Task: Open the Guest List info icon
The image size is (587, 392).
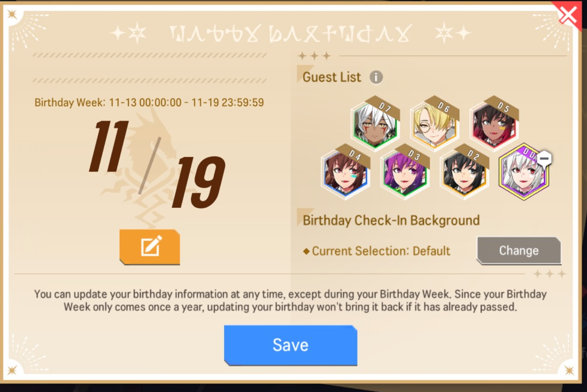Action: [x=376, y=77]
